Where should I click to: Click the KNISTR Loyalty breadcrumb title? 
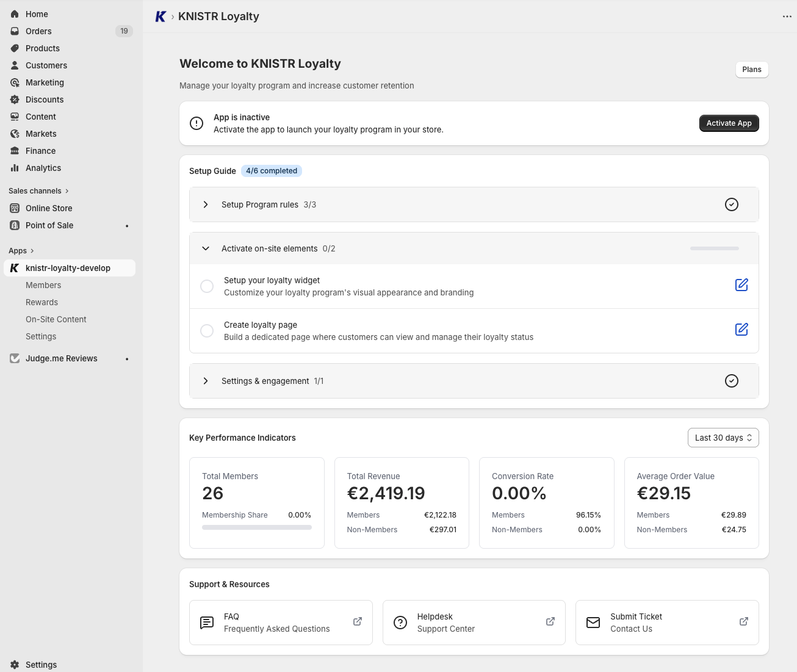[218, 16]
